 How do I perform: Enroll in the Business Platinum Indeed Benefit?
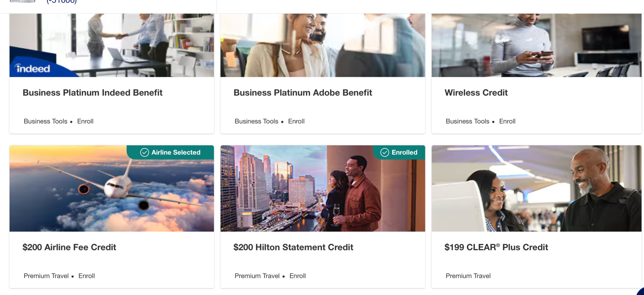point(85,121)
